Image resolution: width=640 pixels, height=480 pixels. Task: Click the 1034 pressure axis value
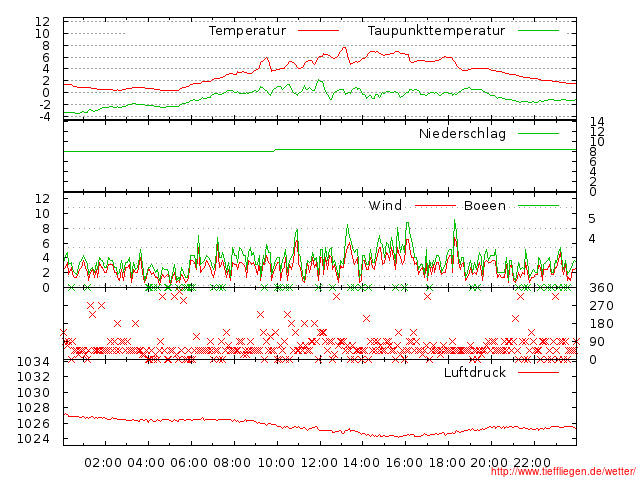[x=33, y=362]
